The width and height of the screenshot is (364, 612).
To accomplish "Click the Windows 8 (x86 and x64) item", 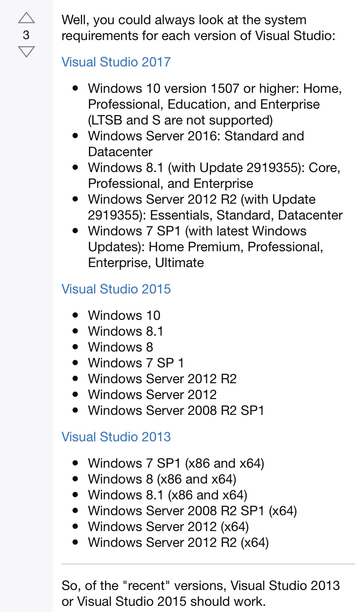I will 162,479.
